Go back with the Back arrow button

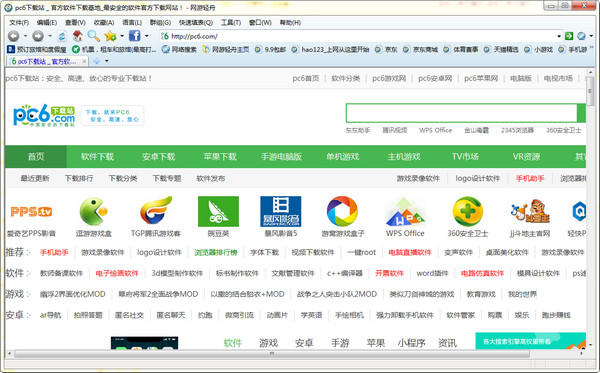coord(14,36)
